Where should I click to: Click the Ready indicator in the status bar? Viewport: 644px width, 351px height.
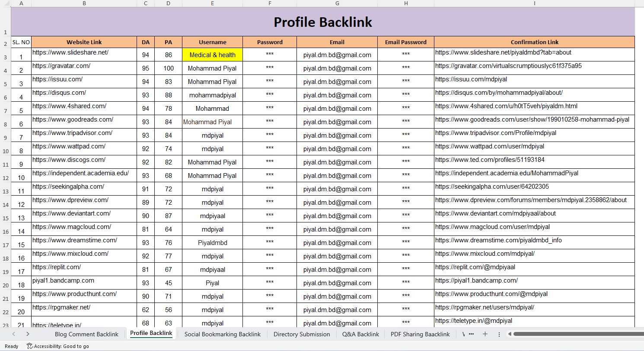point(11,346)
